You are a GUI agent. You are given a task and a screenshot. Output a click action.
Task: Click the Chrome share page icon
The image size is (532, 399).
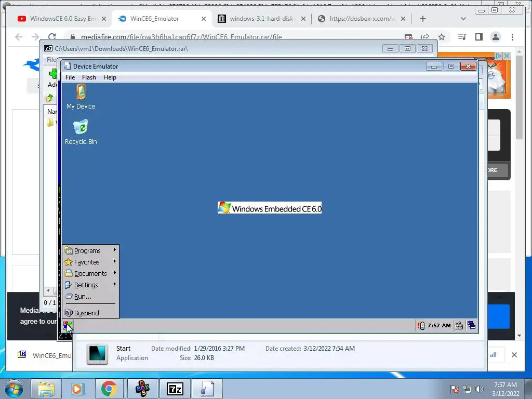pyautogui.click(x=425, y=37)
